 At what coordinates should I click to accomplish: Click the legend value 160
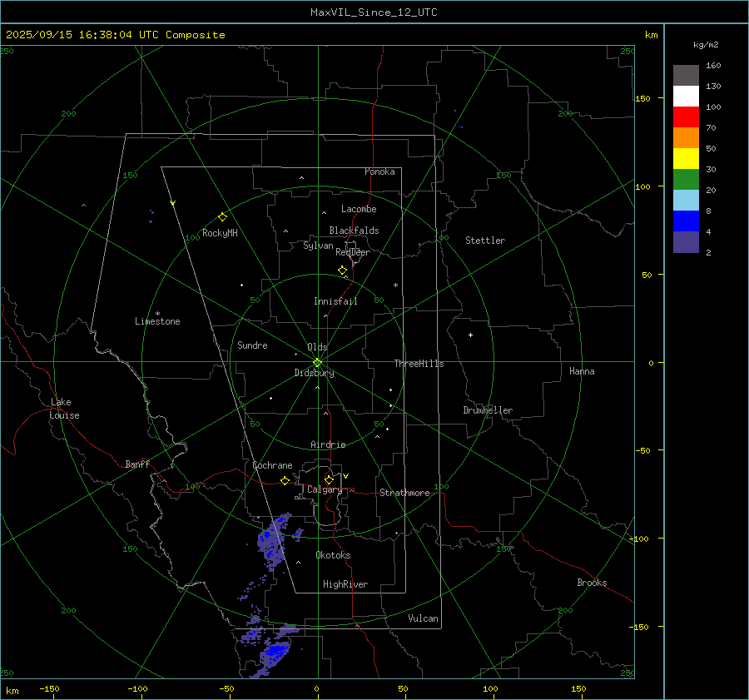point(713,66)
